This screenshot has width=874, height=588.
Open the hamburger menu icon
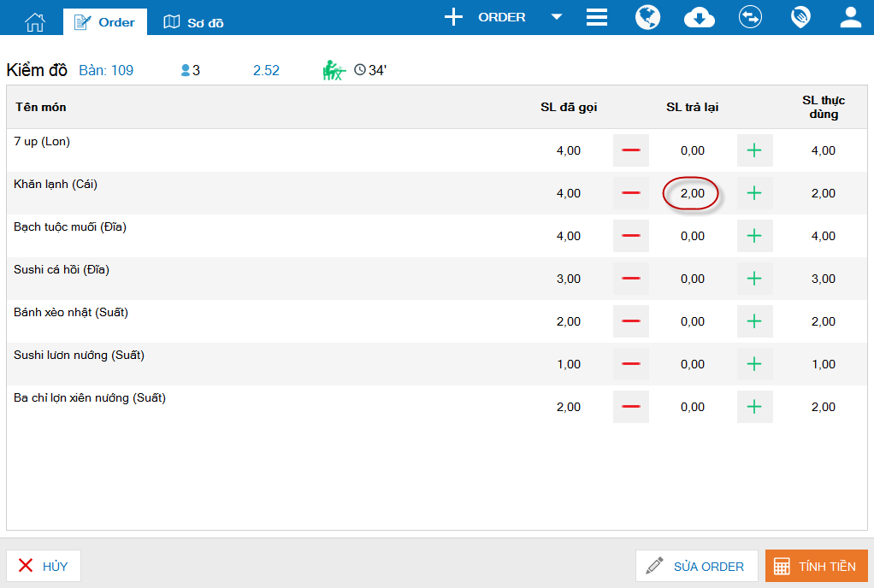pos(596,17)
